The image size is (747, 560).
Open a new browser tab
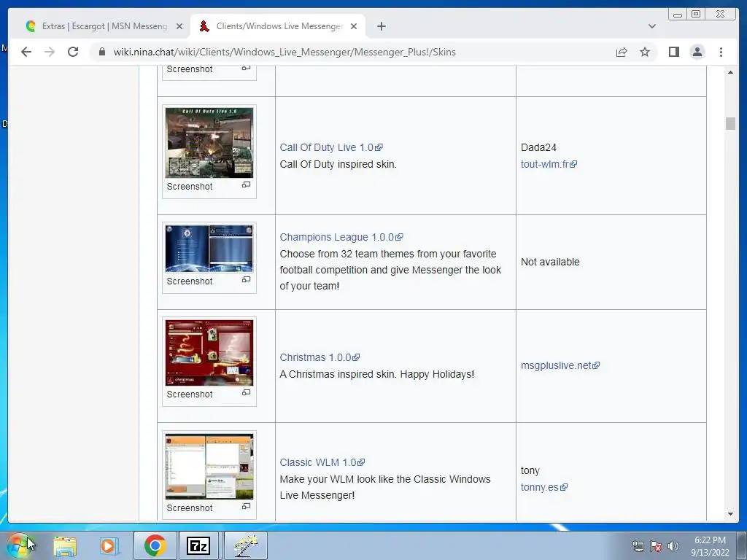(x=381, y=26)
